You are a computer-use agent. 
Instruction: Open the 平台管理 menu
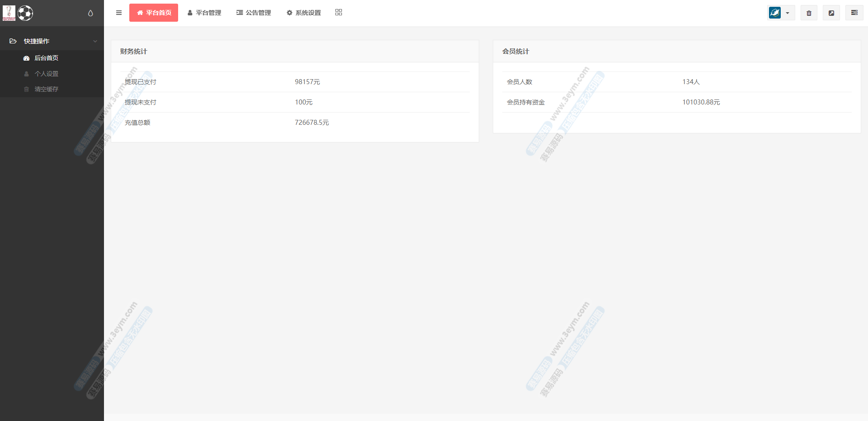pos(204,13)
